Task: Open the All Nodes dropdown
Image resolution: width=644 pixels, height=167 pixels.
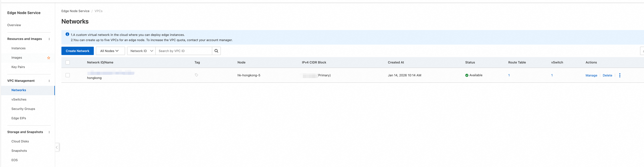Action: (x=110, y=51)
